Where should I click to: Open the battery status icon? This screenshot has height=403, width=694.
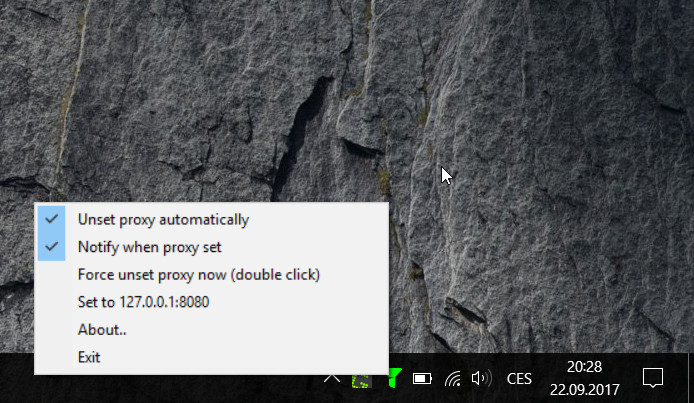tap(422, 379)
